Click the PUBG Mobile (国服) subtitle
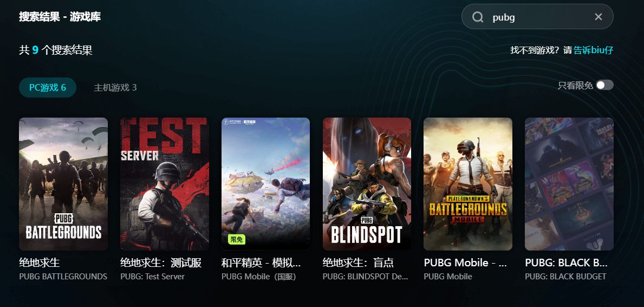The image size is (644, 307). (x=259, y=277)
